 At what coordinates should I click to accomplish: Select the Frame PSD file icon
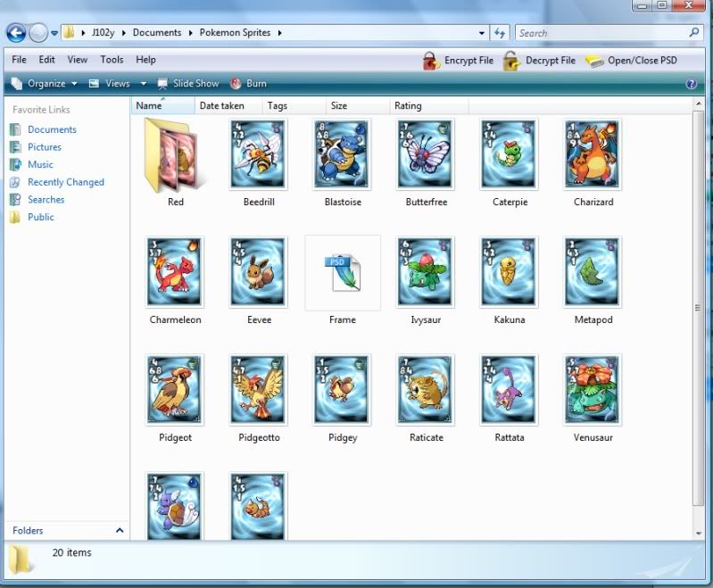click(344, 272)
